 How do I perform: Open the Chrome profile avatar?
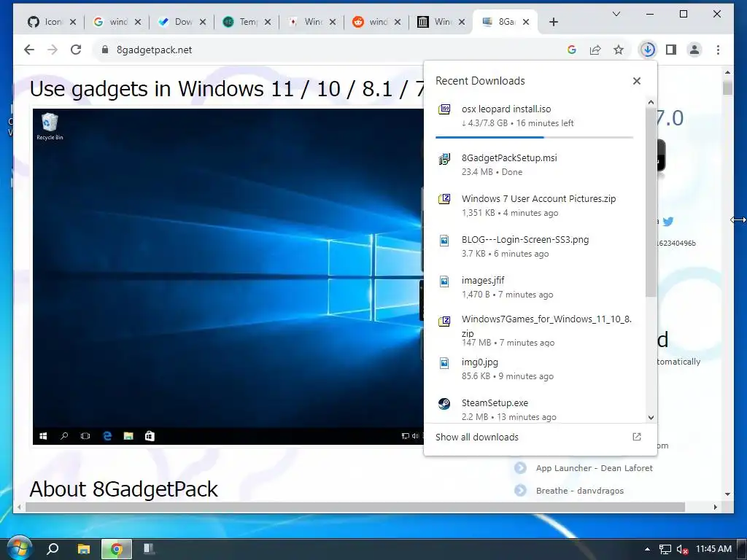click(694, 50)
